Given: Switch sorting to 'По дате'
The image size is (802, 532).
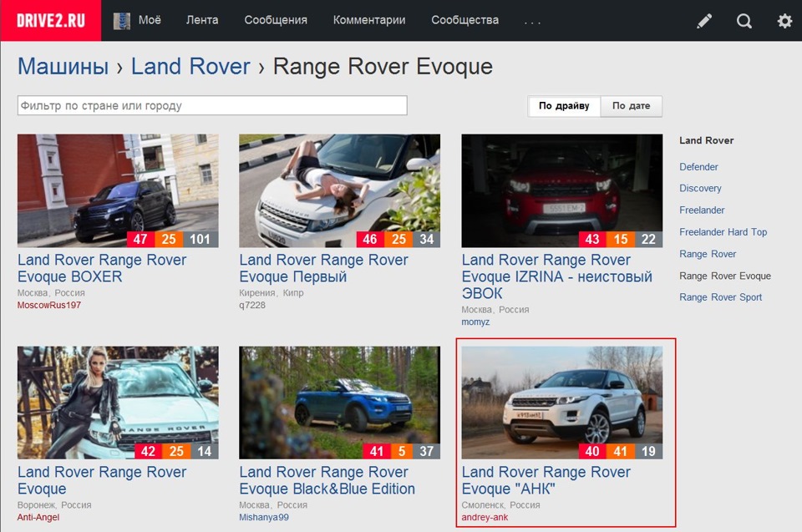Looking at the screenshot, I should tap(632, 106).
